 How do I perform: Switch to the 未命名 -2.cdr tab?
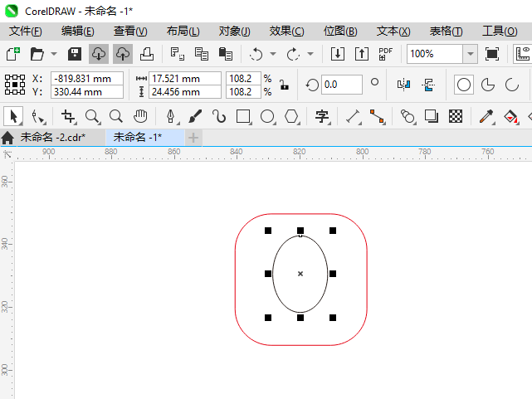(x=52, y=137)
